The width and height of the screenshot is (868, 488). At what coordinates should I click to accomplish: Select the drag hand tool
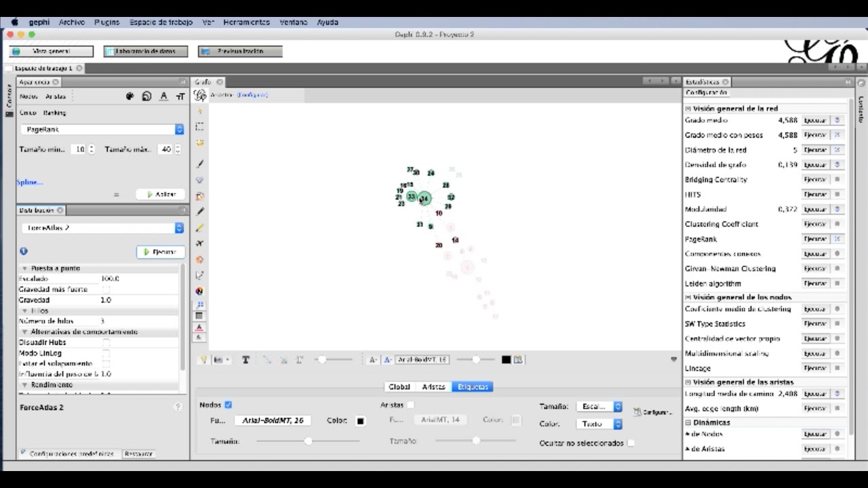199,143
